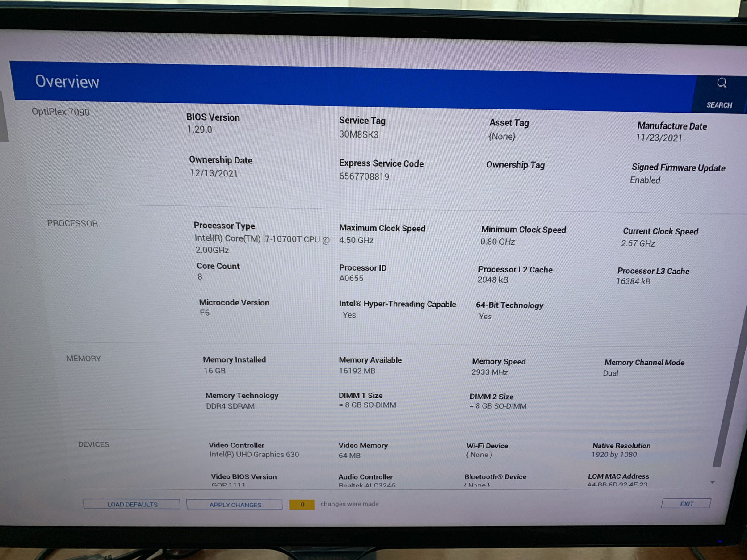Click the Memory Channel Mode value Dual
747x560 pixels.
click(611, 373)
